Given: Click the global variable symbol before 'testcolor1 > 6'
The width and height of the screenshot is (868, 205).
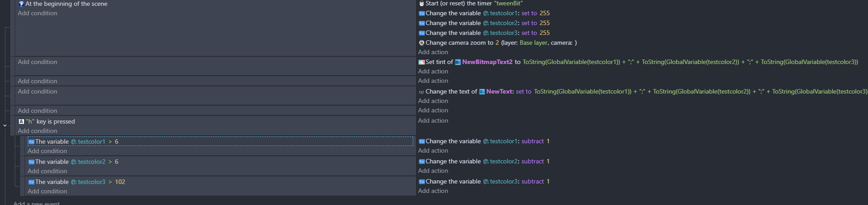Looking at the screenshot, I should (74, 142).
